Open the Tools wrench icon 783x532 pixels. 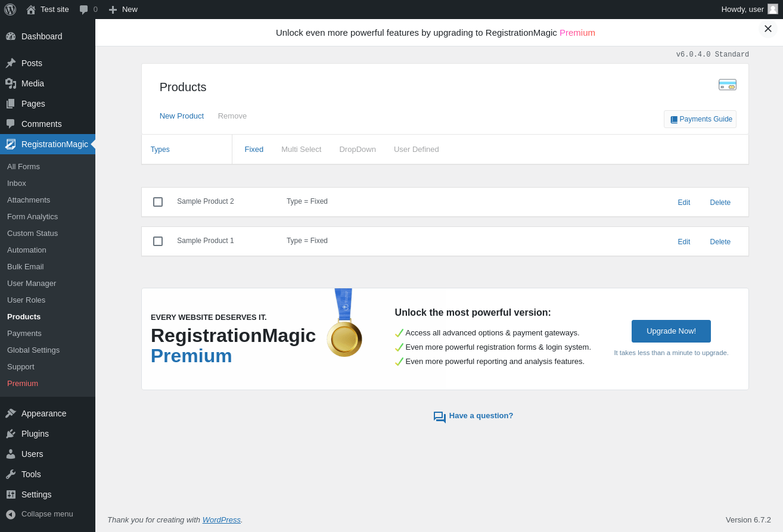click(x=11, y=474)
